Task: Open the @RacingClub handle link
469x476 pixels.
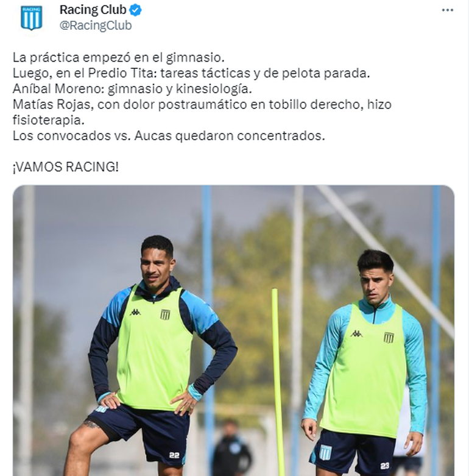Action: 96,25
